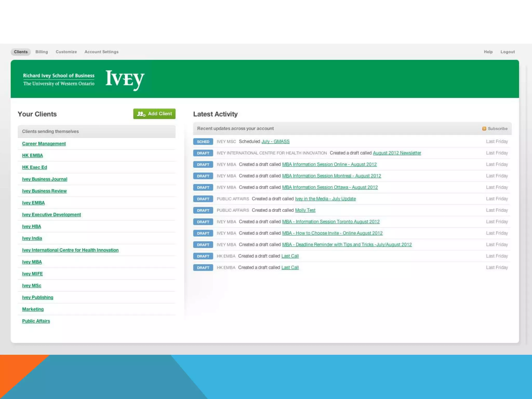Select the Clients tab
This screenshot has width=532, height=399.
(21, 52)
